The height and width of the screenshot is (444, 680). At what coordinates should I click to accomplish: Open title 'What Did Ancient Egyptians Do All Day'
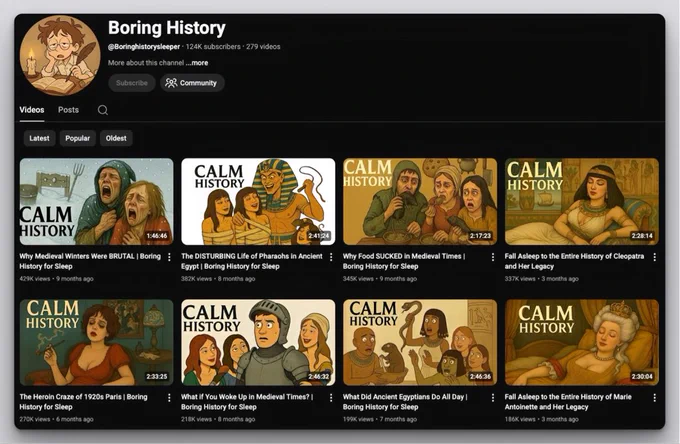point(405,402)
